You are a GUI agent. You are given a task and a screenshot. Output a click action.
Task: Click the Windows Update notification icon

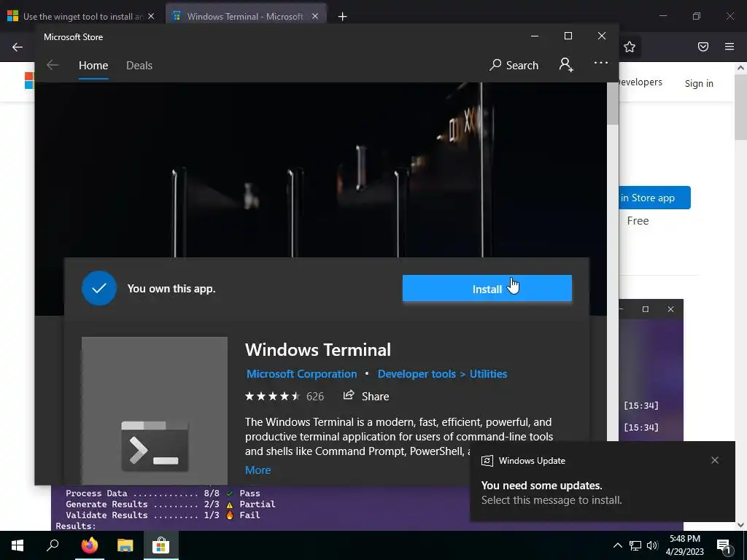(x=487, y=461)
